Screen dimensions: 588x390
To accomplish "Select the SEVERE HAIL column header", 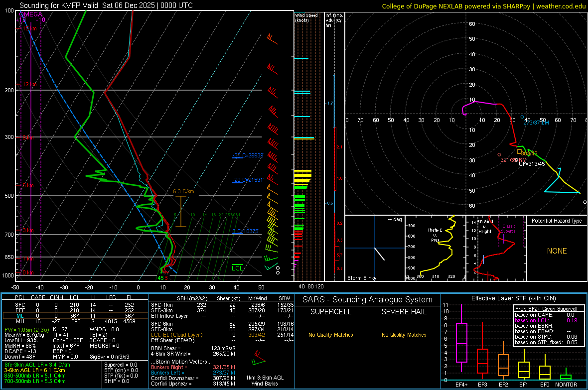I will [404, 312].
